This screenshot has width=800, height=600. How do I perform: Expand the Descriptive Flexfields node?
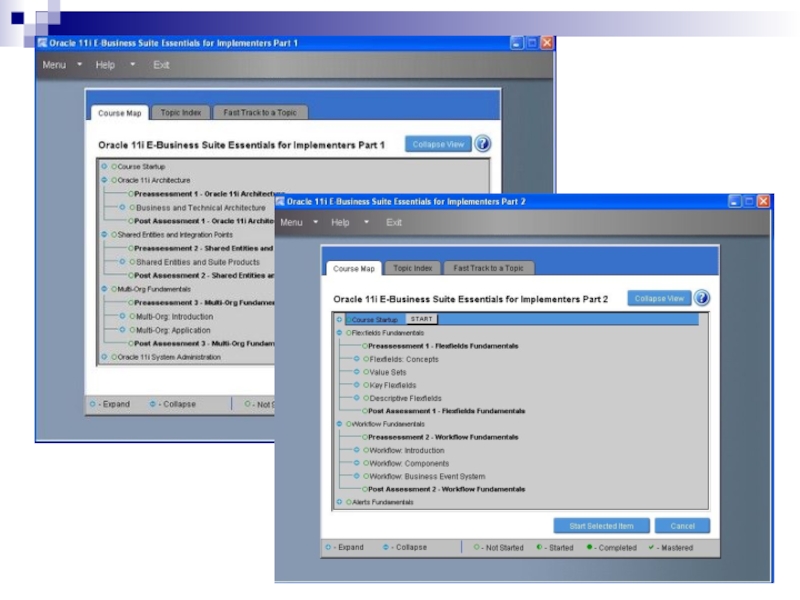(x=357, y=398)
